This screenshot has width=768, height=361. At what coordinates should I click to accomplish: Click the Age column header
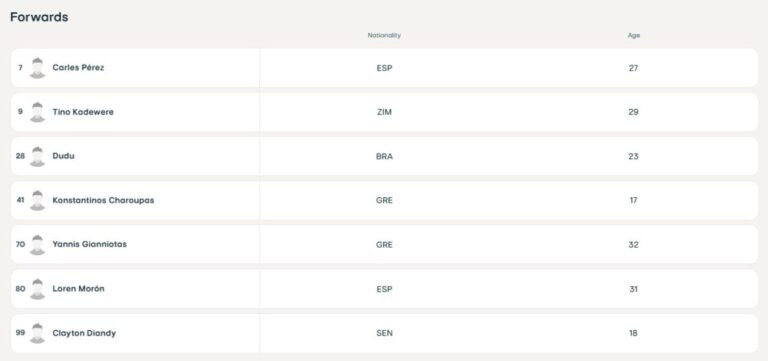click(x=634, y=36)
